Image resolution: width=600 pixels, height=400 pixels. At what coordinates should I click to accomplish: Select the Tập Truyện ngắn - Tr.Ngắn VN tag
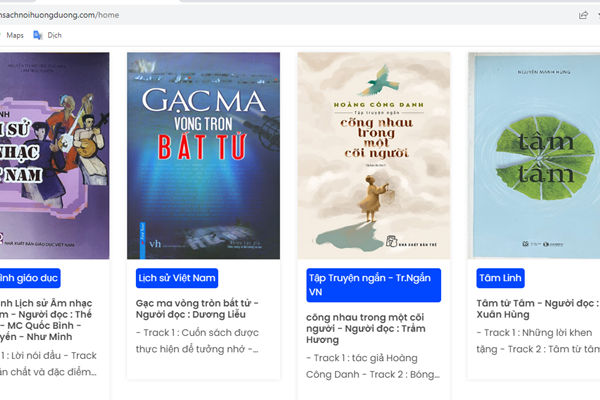[x=373, y=285]
